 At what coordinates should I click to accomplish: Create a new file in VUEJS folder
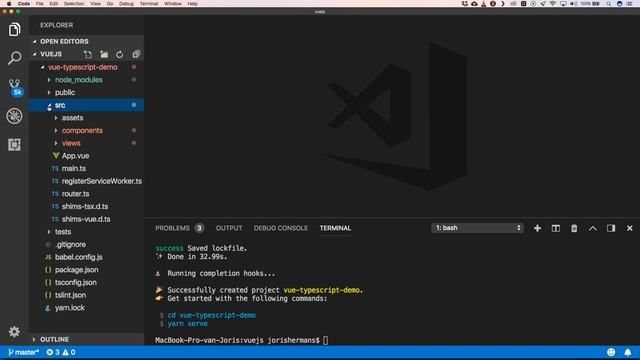pyautogui.click(x=88, y=54)
